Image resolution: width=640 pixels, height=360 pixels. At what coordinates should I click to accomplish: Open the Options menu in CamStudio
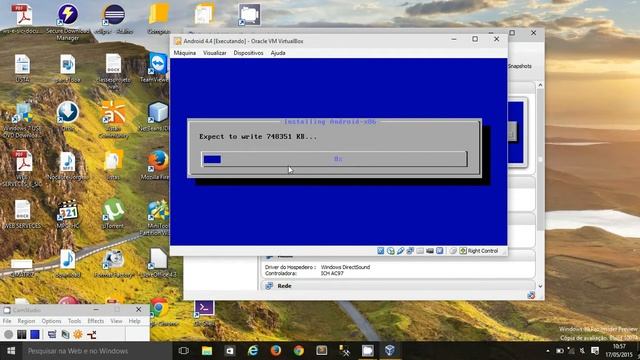click(x=51, y=321)
